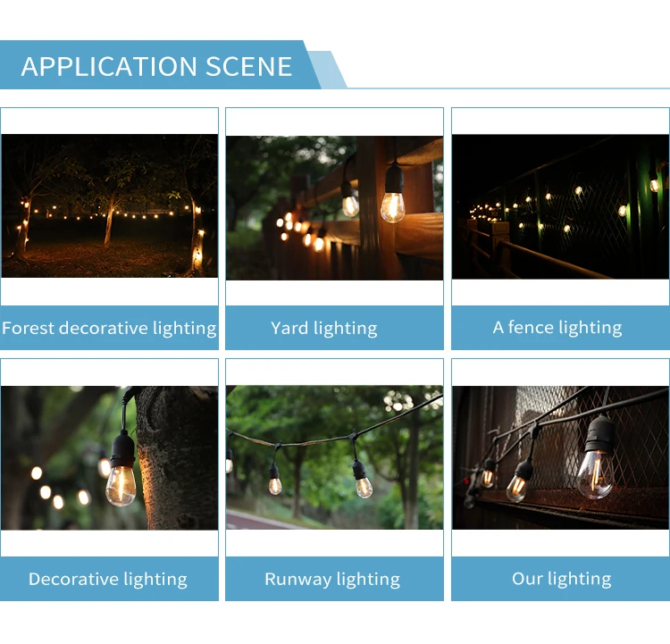This screenshot has height=644, width=670.
Task: Click the Decorative lighting caption bar
Action: click(109, 579)
